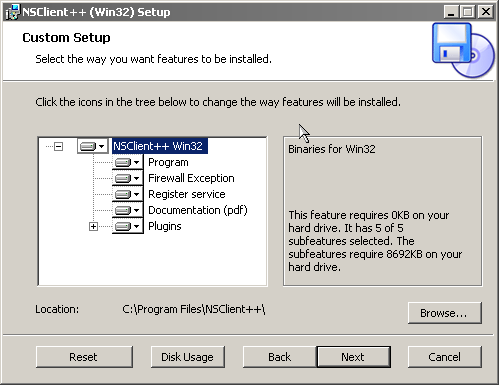Collapse the NSClient++ Win32 tree node
This screenshot has width=499, height=385.
pos(59,146)
